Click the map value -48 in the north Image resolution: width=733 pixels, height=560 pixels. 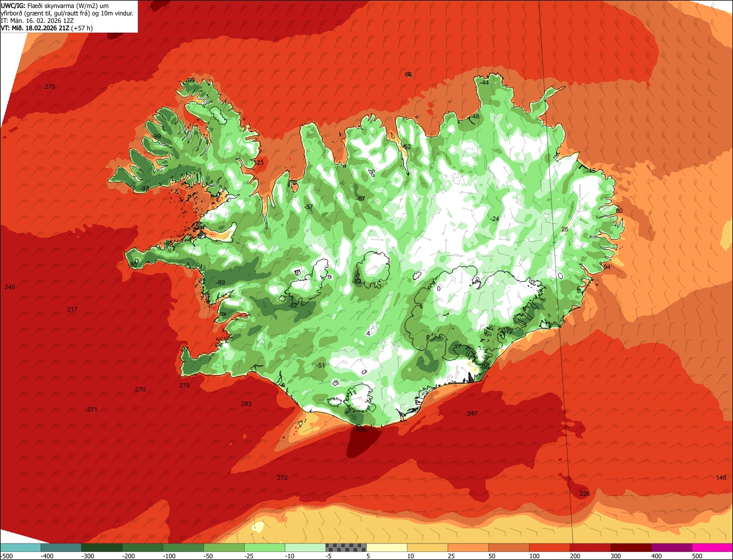pyautogui.click(x=474, y=116)
